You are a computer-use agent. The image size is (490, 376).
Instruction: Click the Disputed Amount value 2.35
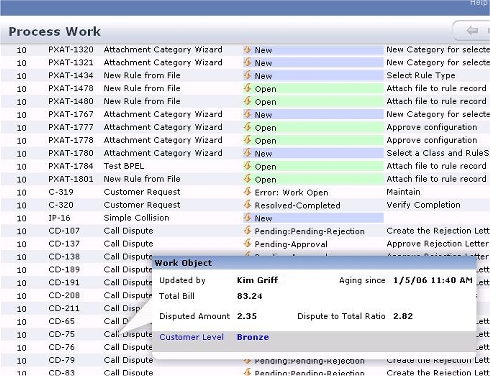[247, 316]
